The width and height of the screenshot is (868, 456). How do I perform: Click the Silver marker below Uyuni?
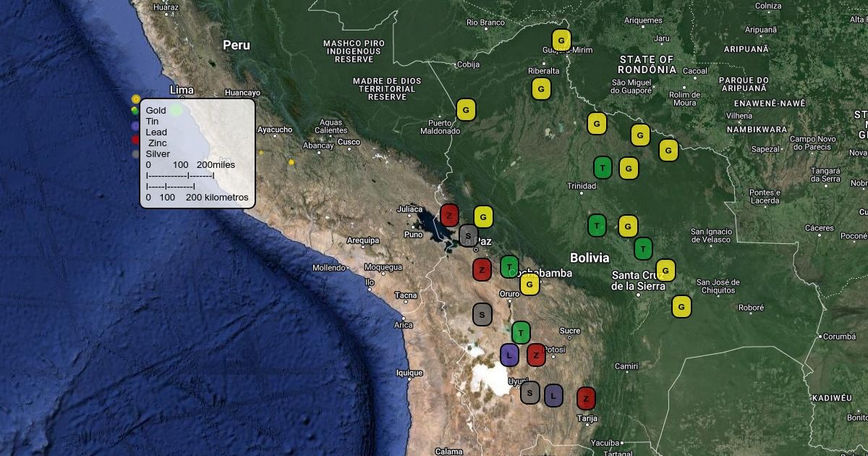pos(529,393)
